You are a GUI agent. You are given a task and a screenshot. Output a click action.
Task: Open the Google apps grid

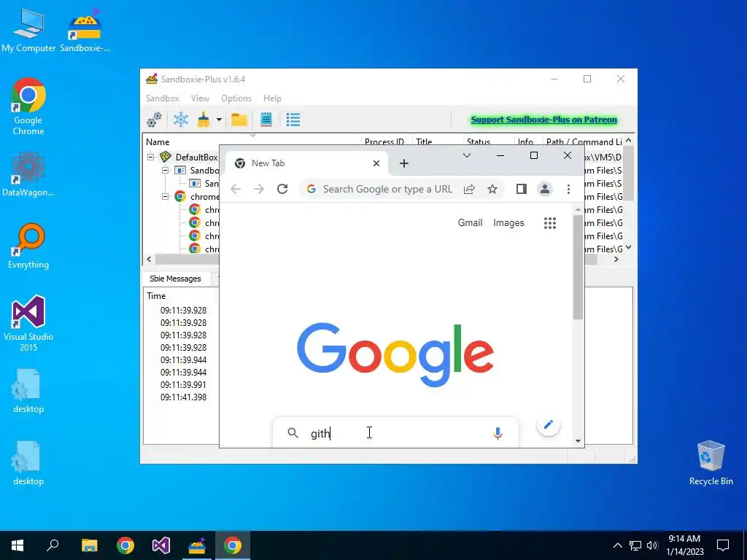(x=550, y=223)
